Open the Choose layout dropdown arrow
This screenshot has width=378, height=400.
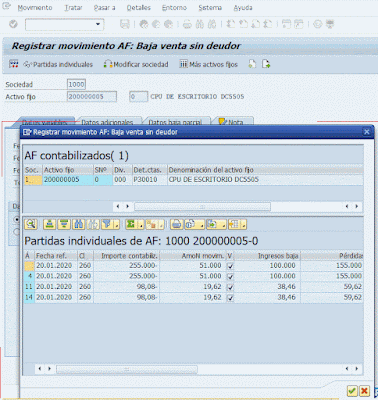tap(244, 226)
